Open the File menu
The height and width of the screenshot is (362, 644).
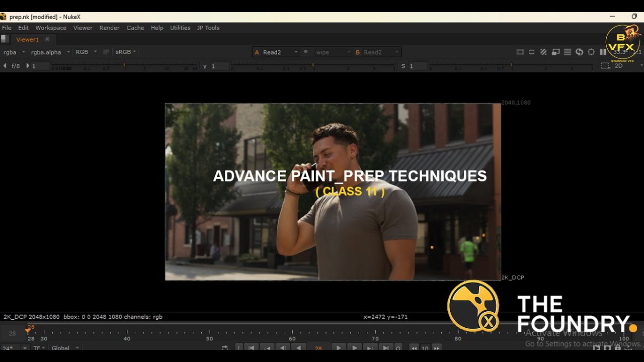(x=7, y=28)
